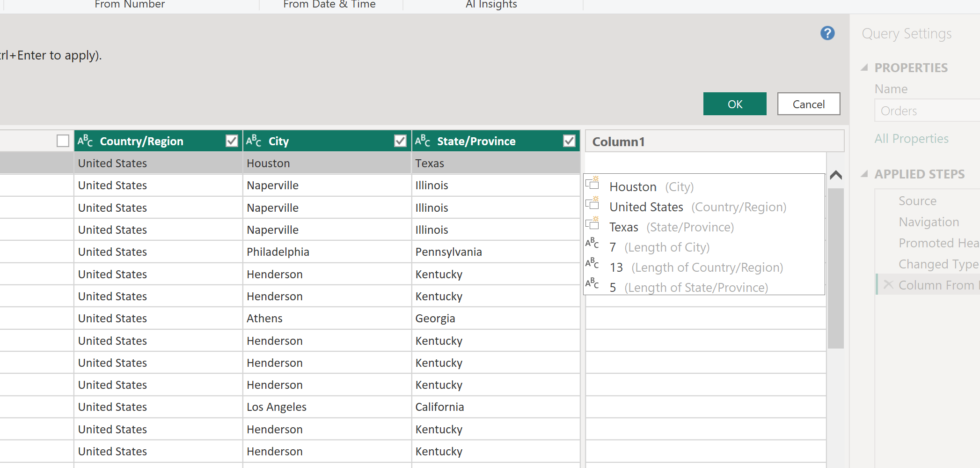The height and width of the screenshot is (468, 980).
Task: Uncheck the City column checkbox
Action: click(x=400, y=141)
